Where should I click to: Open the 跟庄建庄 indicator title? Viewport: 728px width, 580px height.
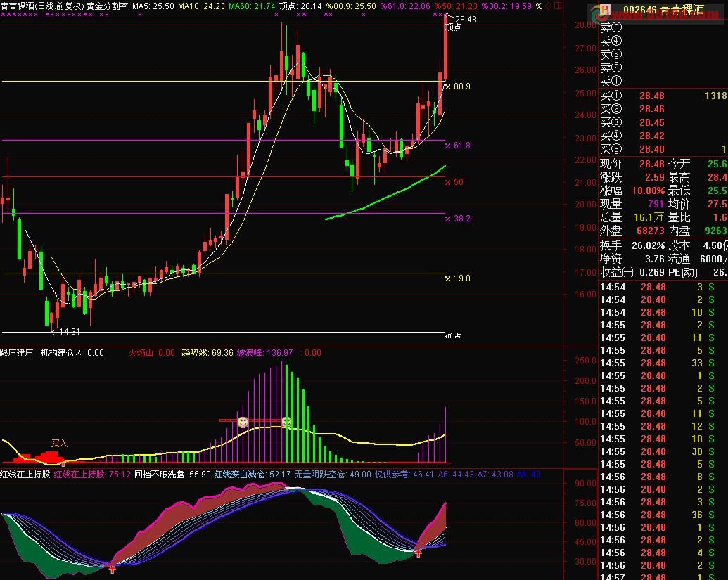(17, 353)
